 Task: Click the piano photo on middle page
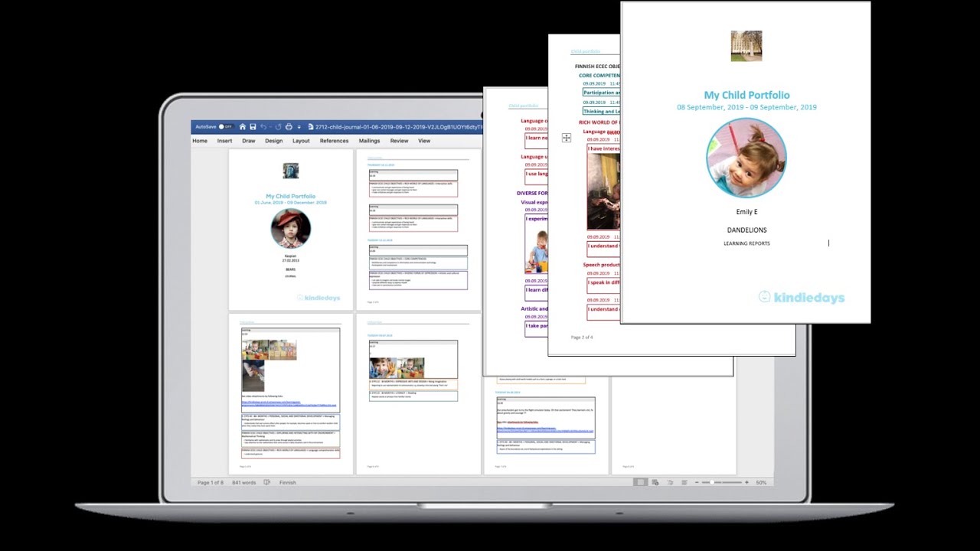point(603,192)
